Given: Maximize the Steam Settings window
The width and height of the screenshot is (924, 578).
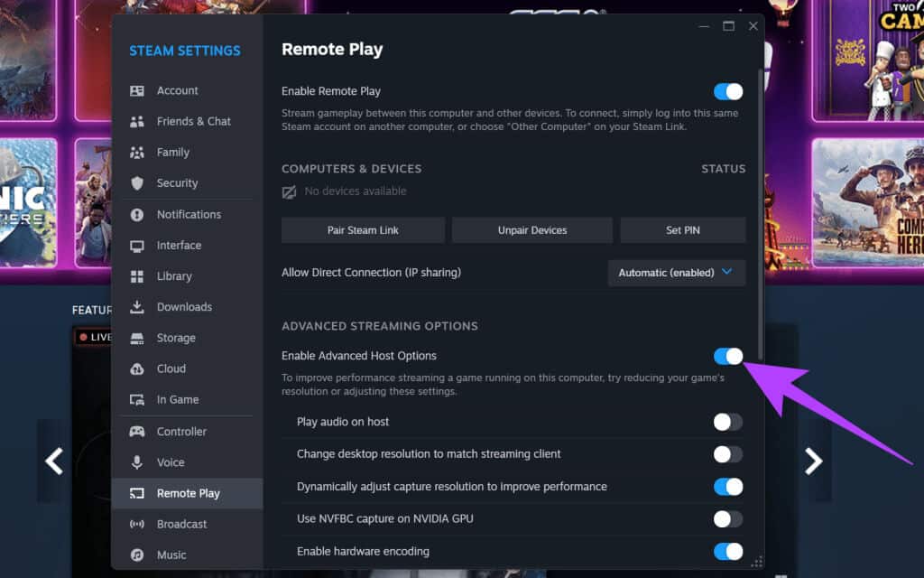Looking at the screenshot, I should coord(728,26).
